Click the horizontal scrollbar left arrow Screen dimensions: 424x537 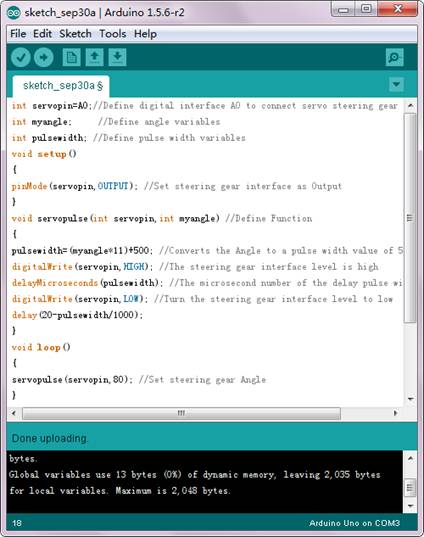pos(14,413)
